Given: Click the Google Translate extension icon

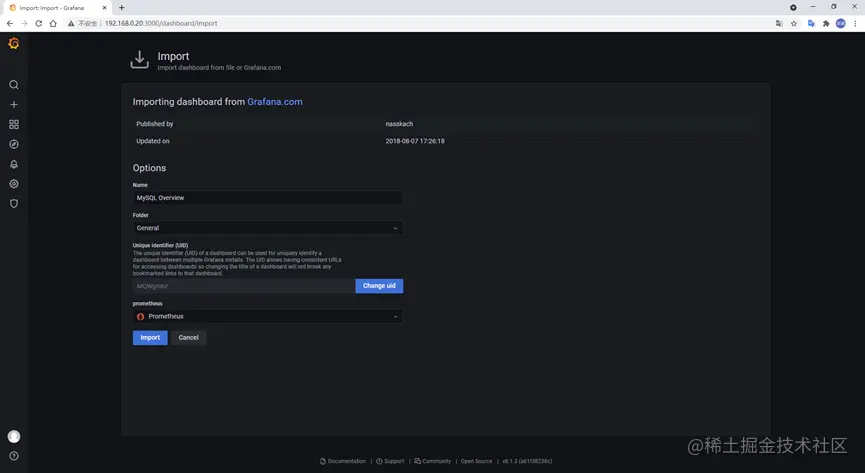Looking at the screenshot, I should [x=811, y=23].
